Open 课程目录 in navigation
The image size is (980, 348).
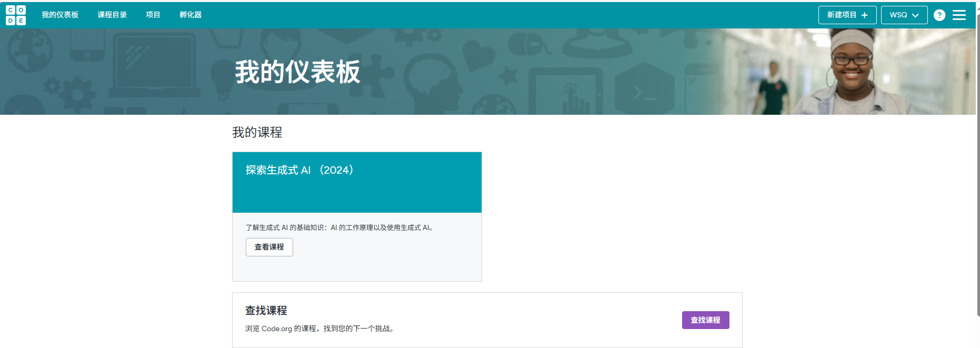pos(112,15)
